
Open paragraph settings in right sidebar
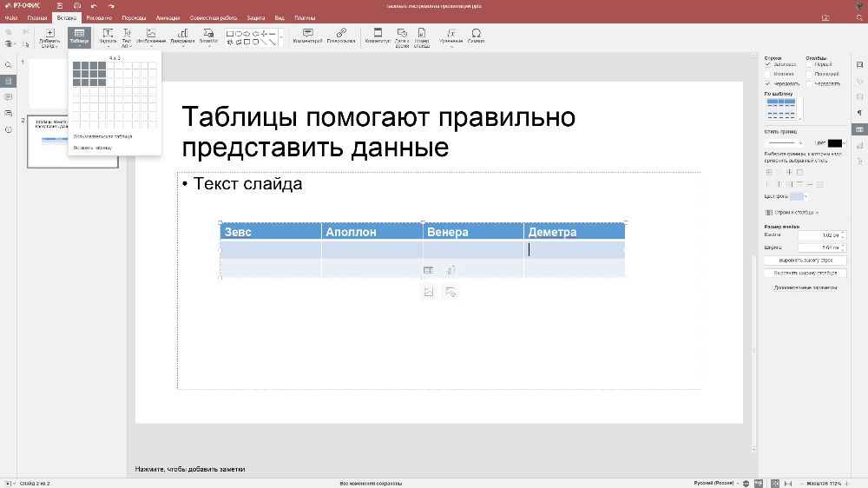point(859,113)
